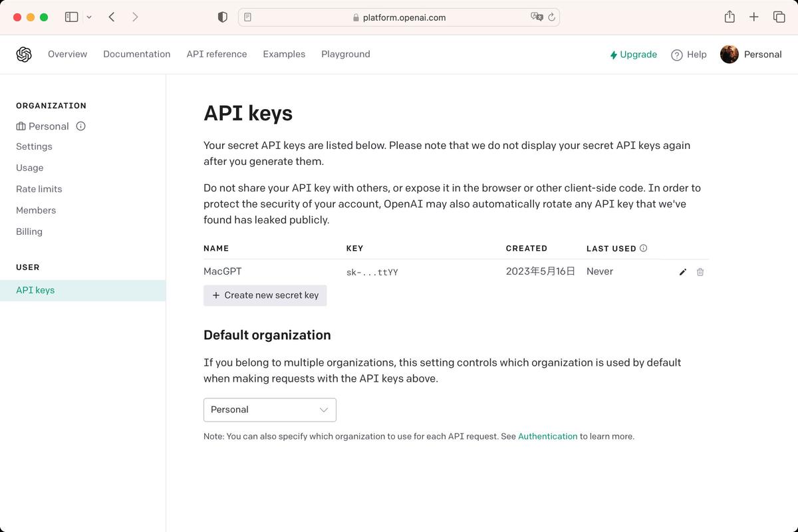
Task: Click the Upgrade lightning button
Action: pos(633,55)
